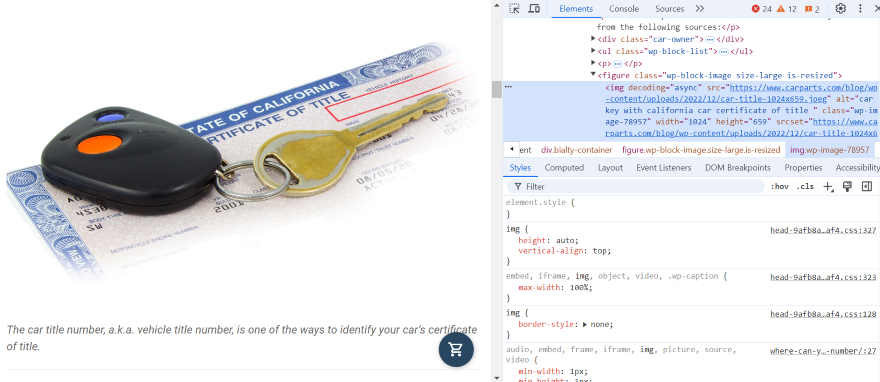Switch to the Sources tab
The height and width of the screenshot is (382, 880).
tap(670, 8)
